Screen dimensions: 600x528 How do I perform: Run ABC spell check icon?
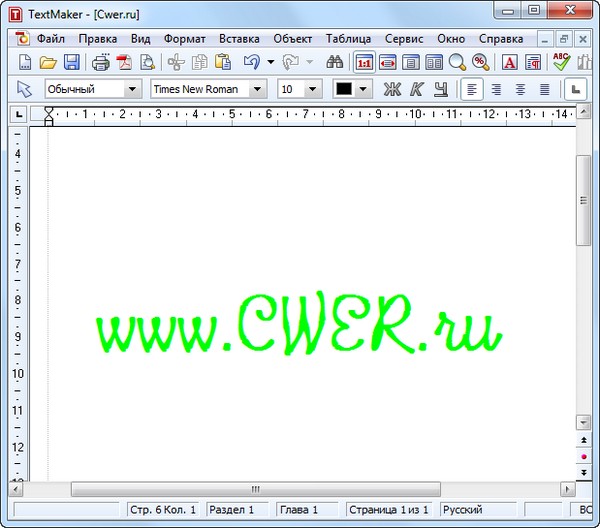[x=561, y=62]
